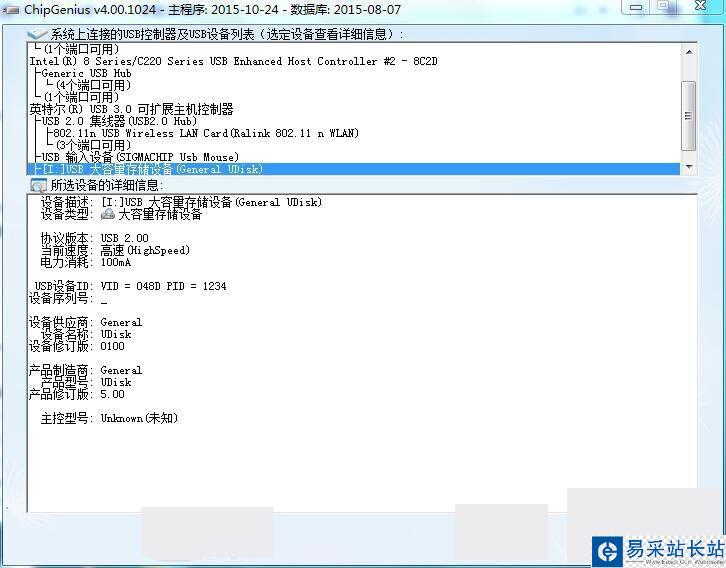Close the ChipGenius window
The width and height of the screenshot is (726, 568).
pos(701,6)
